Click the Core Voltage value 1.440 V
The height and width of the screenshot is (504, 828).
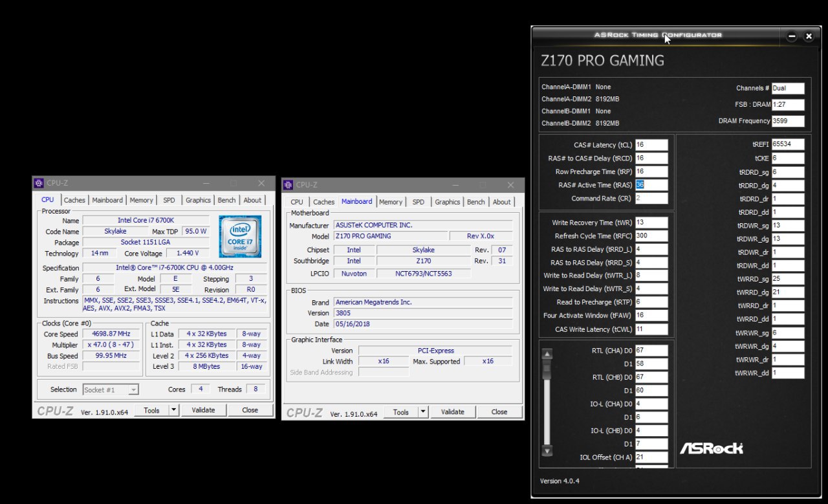click(188, 253)
